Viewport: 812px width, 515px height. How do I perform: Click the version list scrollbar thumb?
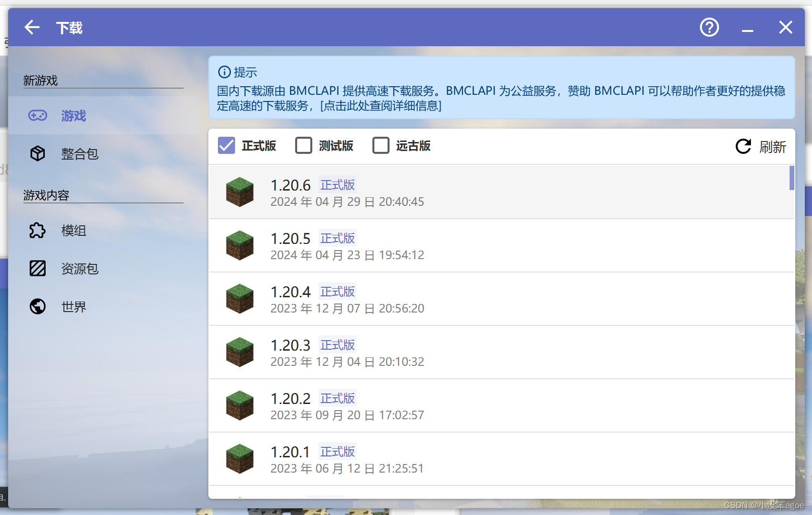click(x=791, y=178)
